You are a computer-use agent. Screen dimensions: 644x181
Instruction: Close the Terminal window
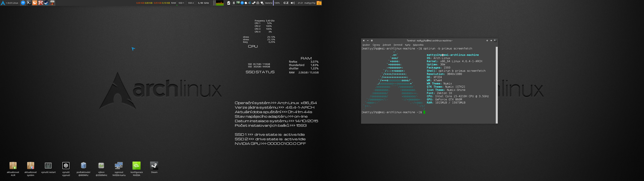[x=364, y=41]
